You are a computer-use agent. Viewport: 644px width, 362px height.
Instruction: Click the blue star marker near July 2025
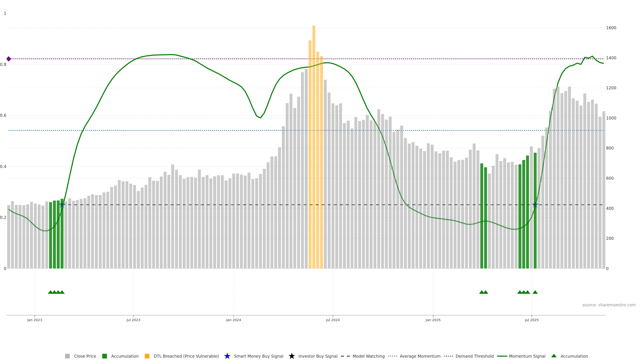click(535, 205)
